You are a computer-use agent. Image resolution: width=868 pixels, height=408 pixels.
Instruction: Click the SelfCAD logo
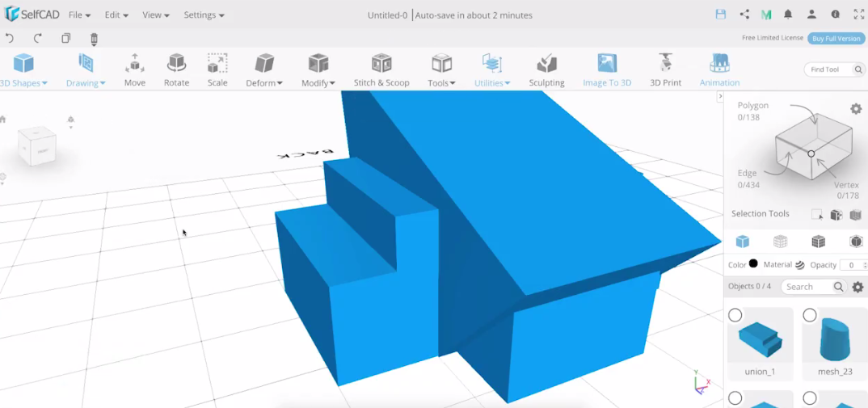(32, 15)
